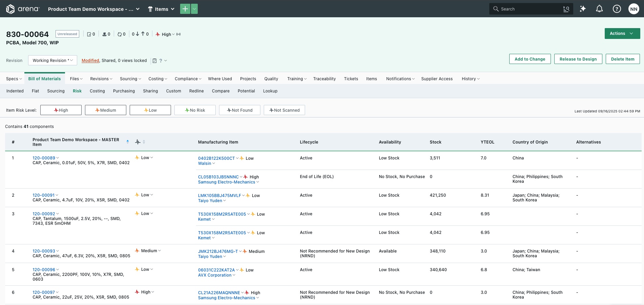
Task: Click the sort arrows on MASTER Item column
Action: coord(128,142)
